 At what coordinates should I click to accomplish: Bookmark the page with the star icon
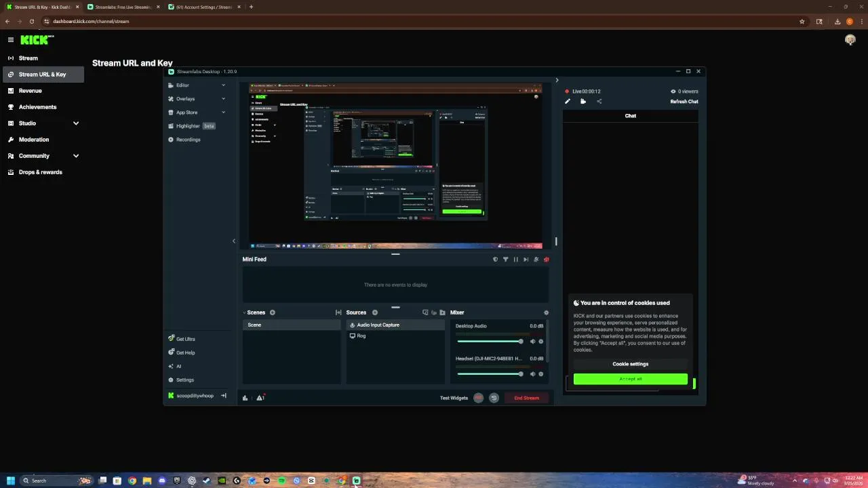802,21
